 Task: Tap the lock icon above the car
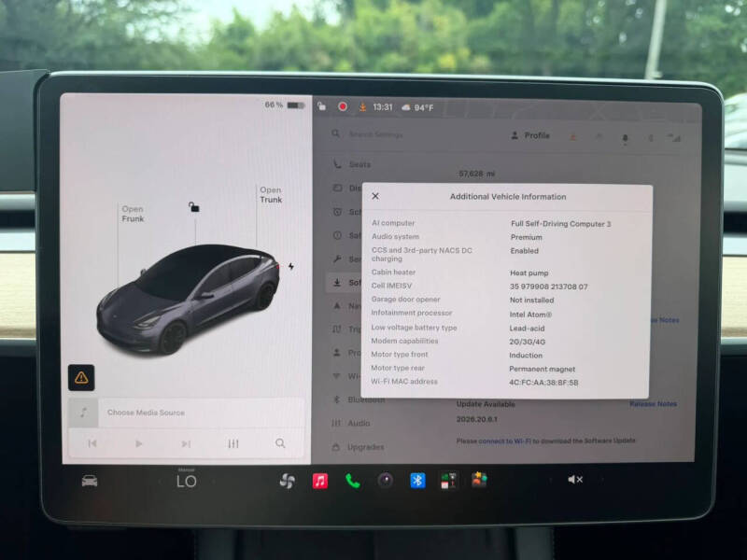pos(194,207)
